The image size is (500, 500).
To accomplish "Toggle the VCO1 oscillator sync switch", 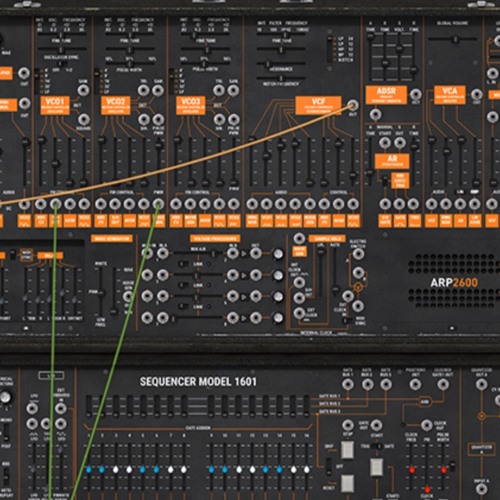I will [61, 63].
